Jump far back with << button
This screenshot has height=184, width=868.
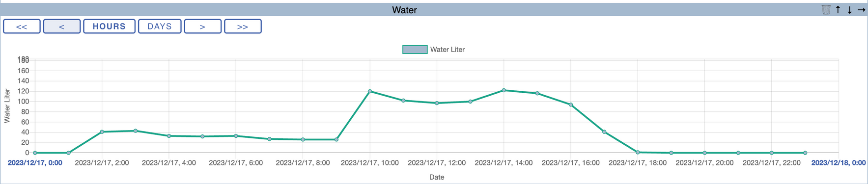(x=22, y=26)
